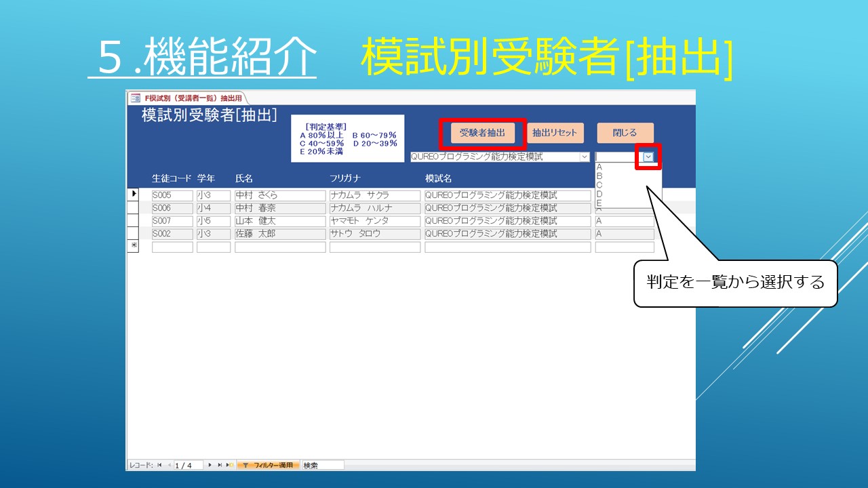Choose grade B from the dropdown list

[599, 176]
